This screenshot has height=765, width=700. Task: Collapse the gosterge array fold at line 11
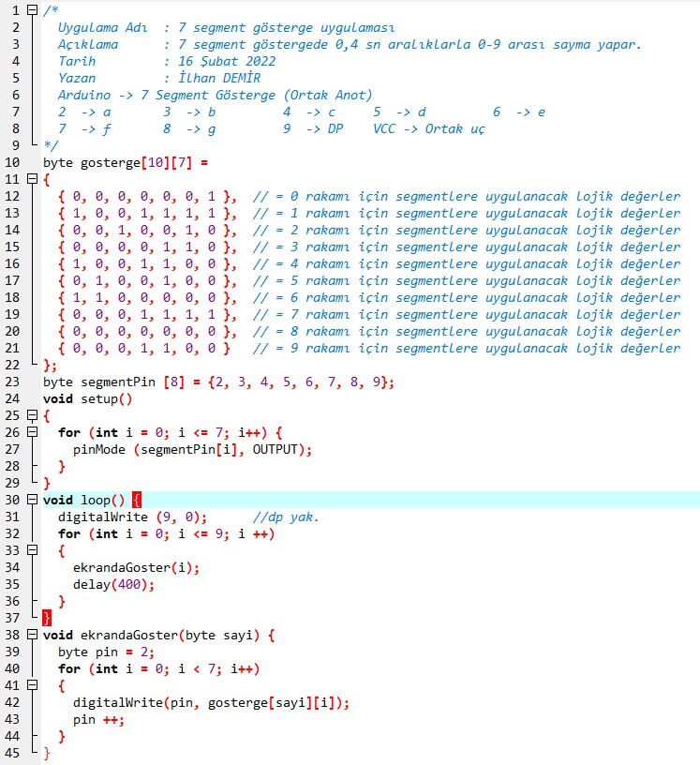click(x=32, y=179)
